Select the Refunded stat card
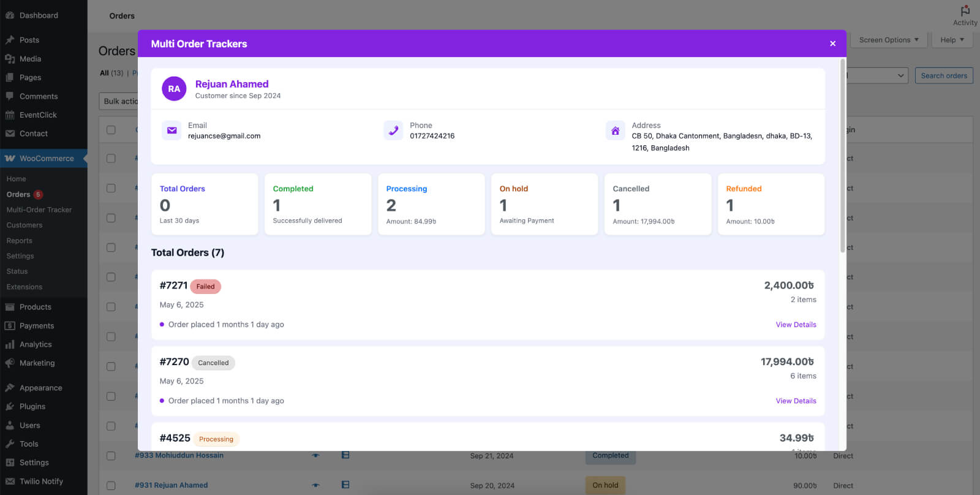This screenshot has width=980, height=495. [771, 204]
